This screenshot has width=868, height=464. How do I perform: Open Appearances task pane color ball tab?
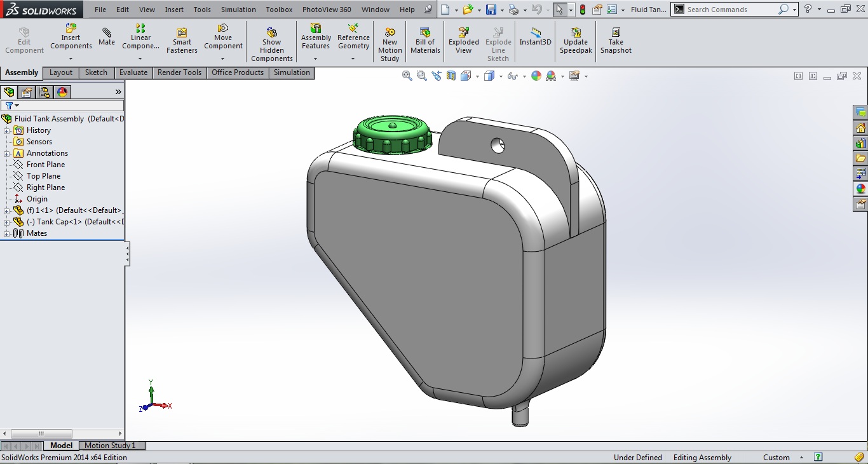click(861, 189)
